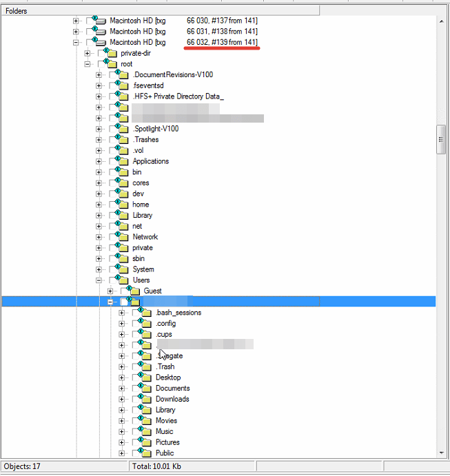Collapse the Users folder node
Screen dimensions: 450x476
[x=99, y=280]
